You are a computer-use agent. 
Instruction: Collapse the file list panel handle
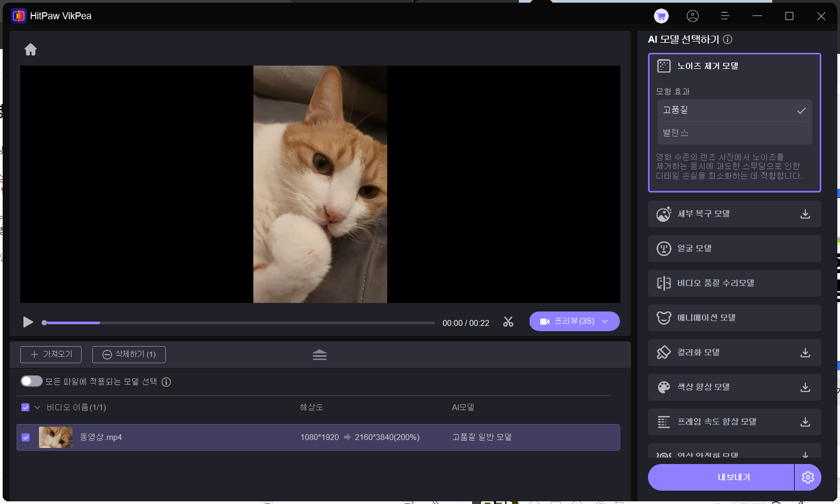(x=319, y=355)
